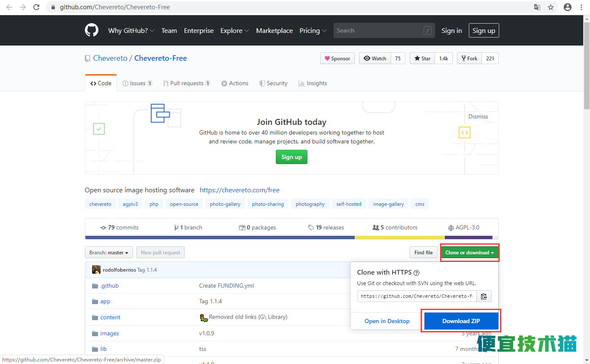View the 79 commits

[x=120, y=227]
